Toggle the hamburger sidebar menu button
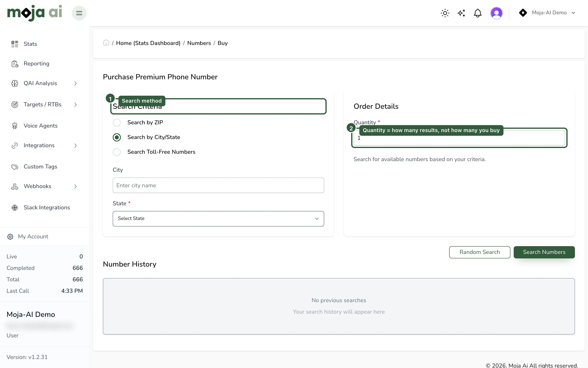Viewport: 588px width, 368px height. point(79,13)
